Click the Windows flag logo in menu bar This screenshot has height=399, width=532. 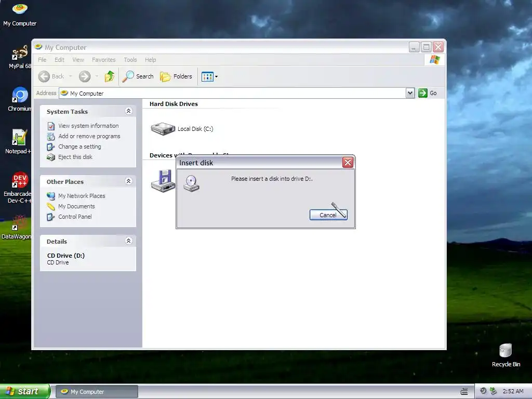coord(435,60)
